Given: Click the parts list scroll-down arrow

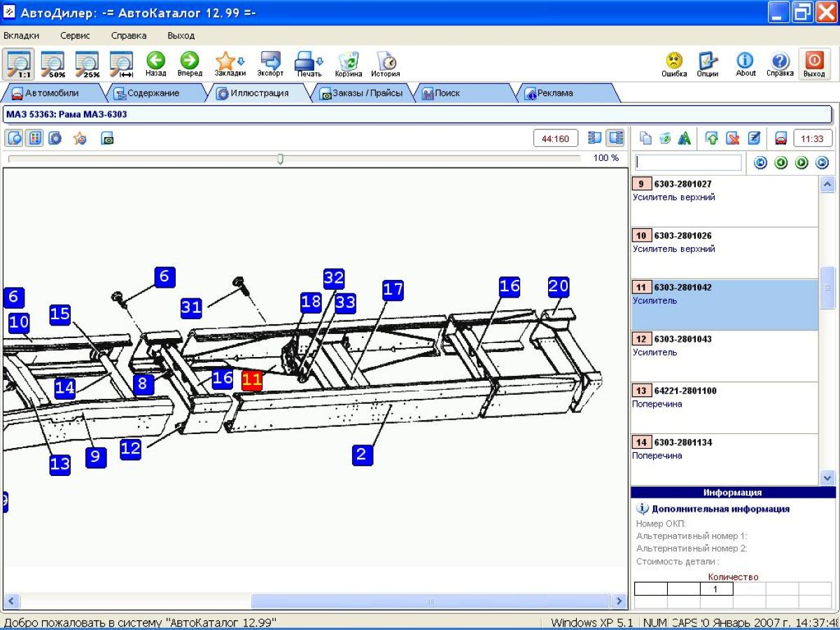Looking at the screenshot, I should tap(827, 477).
